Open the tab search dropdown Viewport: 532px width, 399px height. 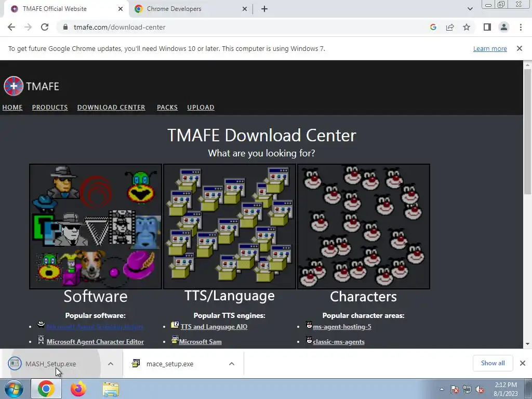pyautogui.click(x=470, y=9)
